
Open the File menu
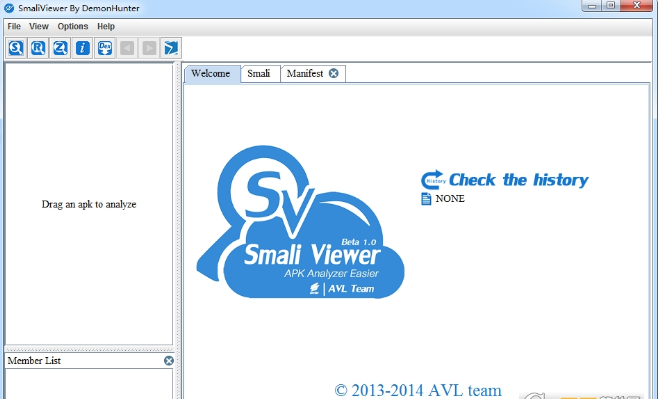pyautogui.click(x=14, y=26)
